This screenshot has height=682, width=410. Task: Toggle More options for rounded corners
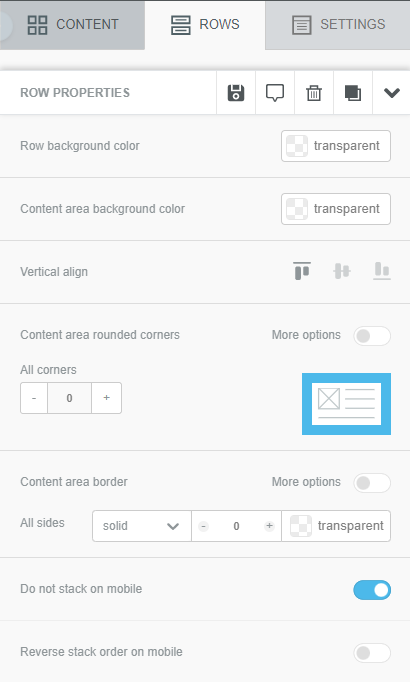click(x=372, y=336)
